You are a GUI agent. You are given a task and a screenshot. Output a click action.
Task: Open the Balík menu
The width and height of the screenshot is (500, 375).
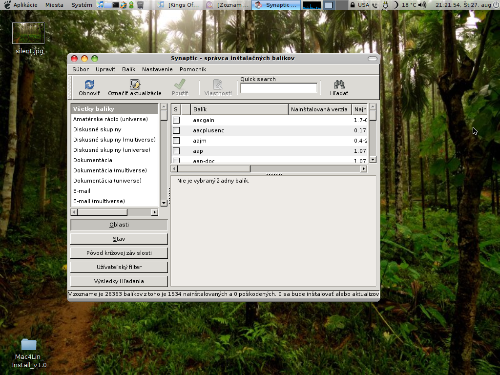tap(128, 69)
